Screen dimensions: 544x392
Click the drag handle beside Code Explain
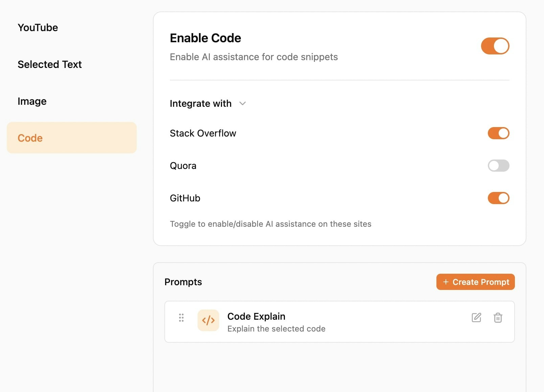(x=181, y=318)
